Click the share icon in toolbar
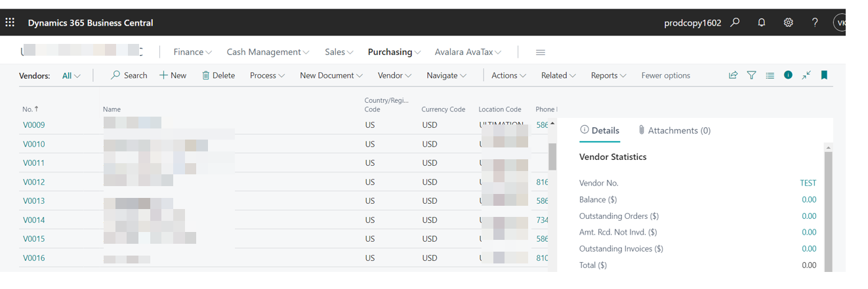Screen dimensions: 868x289 coord(733,75)
